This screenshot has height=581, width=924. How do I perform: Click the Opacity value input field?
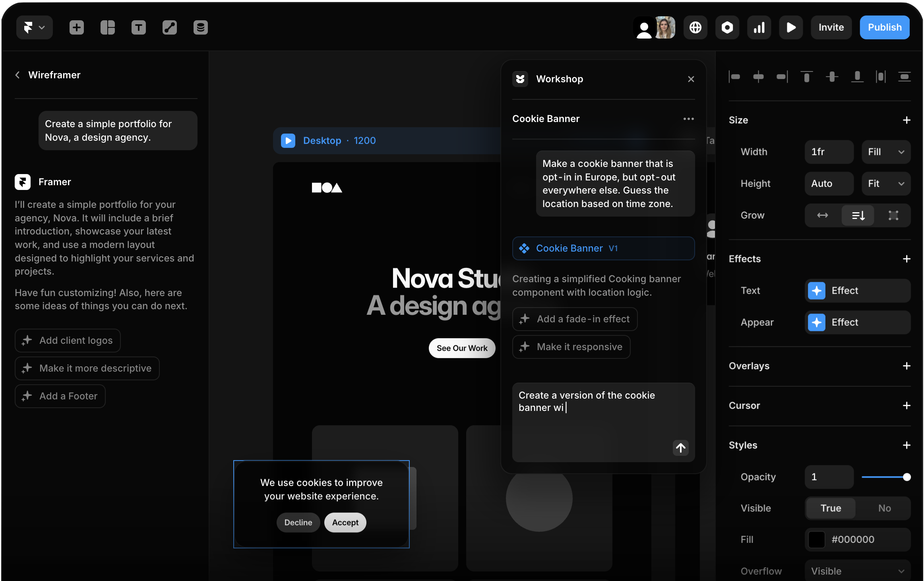click(829, 476)
